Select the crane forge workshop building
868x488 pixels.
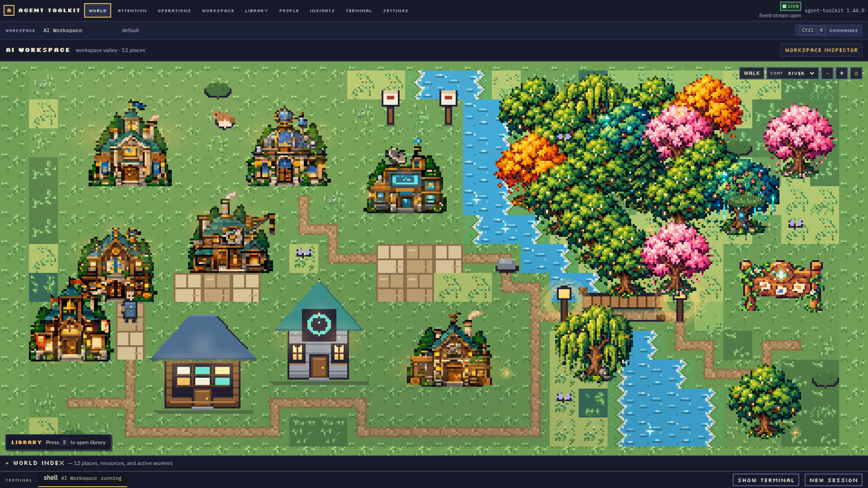pyautogui.click(x=231, y=234)
